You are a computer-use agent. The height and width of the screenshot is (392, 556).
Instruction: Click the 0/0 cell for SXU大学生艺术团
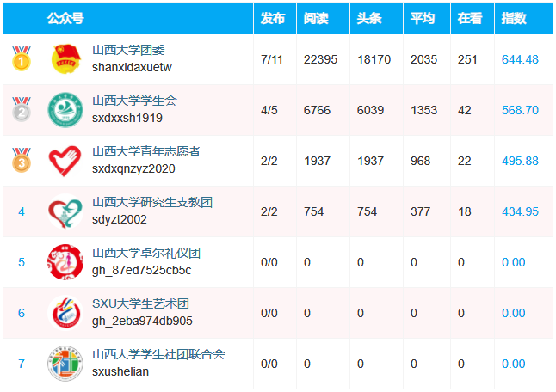[x=269, y=313]
